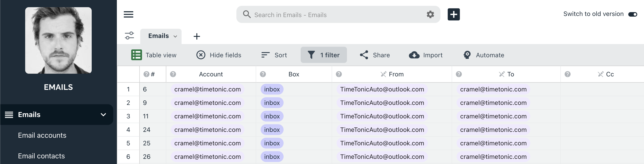The width and height of the screenshot is (644, 164).
Task: Click ID cell 11 in row 3
Action: (153, 116)
